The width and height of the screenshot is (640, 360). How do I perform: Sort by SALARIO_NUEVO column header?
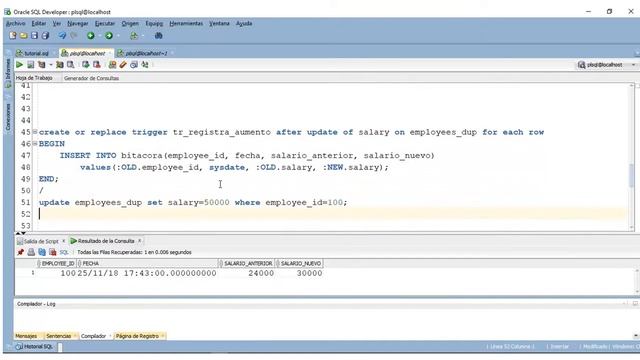click(300, 264)
